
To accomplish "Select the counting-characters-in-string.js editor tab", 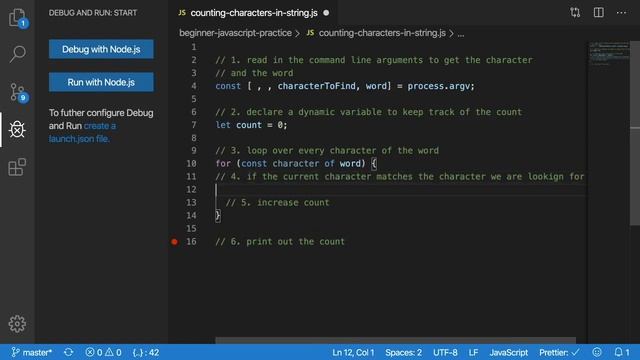I will click(x=253, y=13).
